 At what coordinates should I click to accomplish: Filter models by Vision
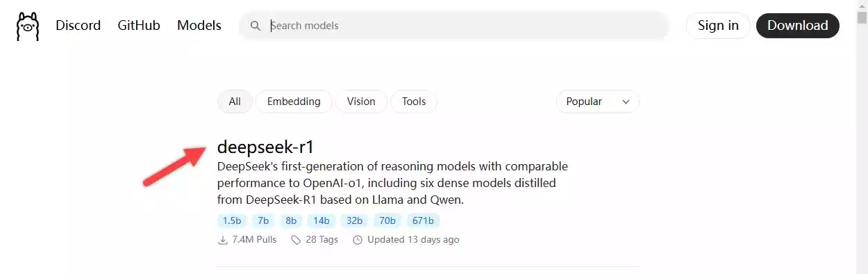point(361,102)
